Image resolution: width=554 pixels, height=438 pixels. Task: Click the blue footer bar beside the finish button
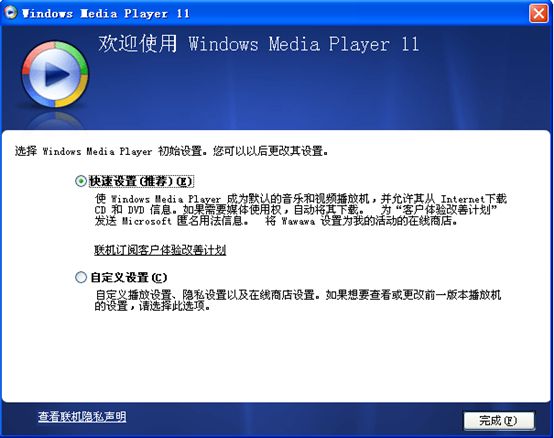coord(293,420)
